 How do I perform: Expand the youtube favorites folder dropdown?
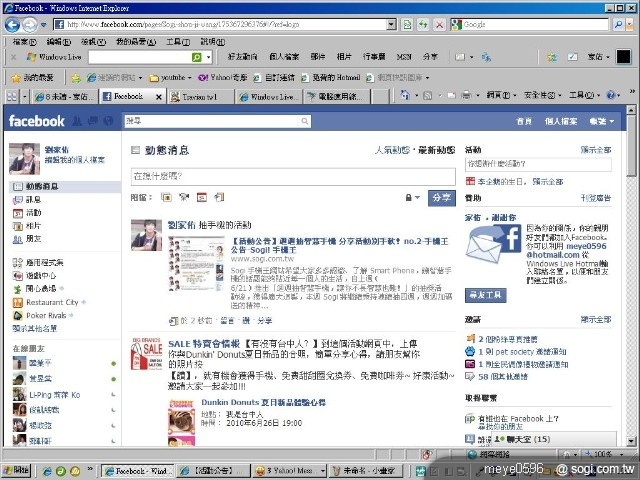tap(189, 78)
